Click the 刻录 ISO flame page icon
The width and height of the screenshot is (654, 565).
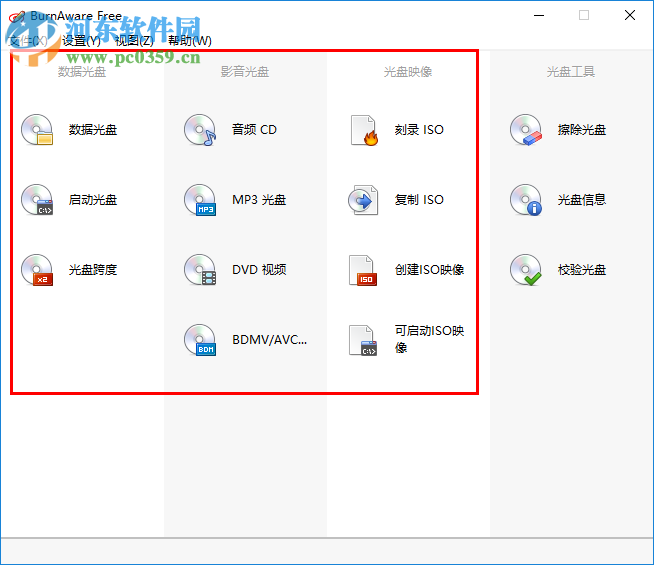364,130
